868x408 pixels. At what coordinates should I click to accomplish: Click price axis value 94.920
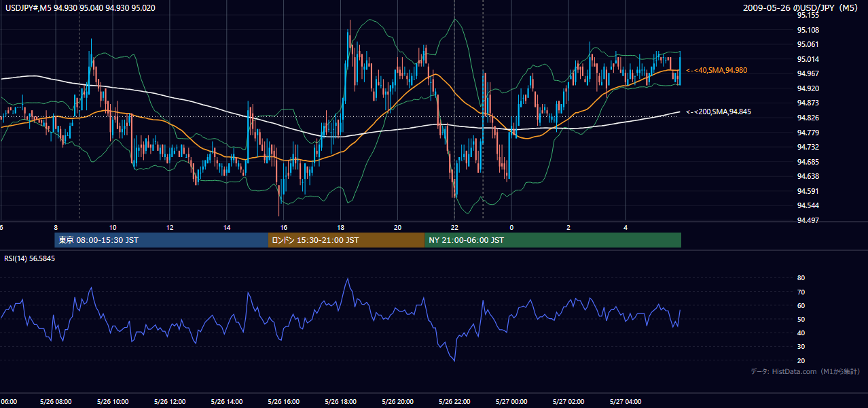pyautogui.click(x=808, y=88)
